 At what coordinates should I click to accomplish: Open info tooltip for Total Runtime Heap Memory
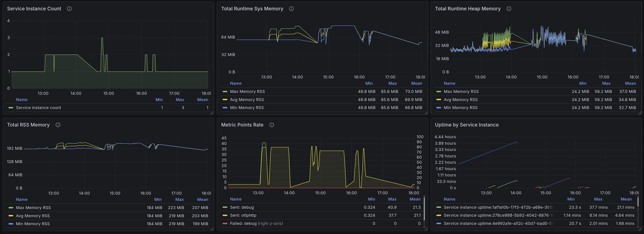coord(509,9)
